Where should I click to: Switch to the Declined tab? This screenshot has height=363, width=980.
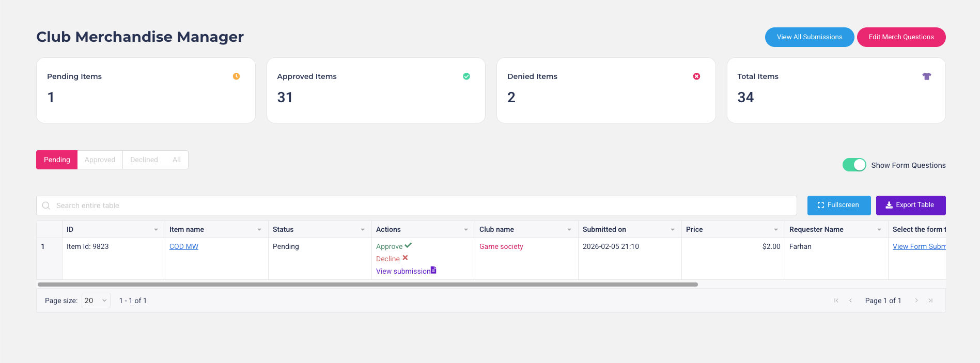tap(144, 160)
